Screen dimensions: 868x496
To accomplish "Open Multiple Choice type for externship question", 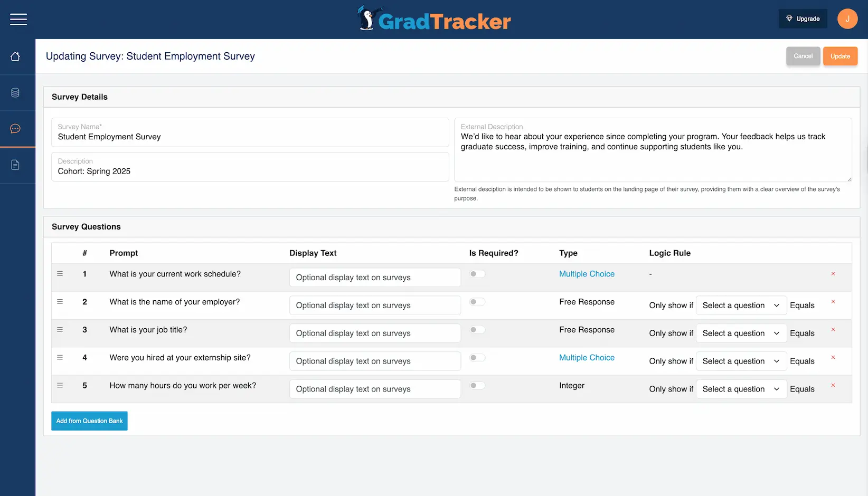I will 587,358.
